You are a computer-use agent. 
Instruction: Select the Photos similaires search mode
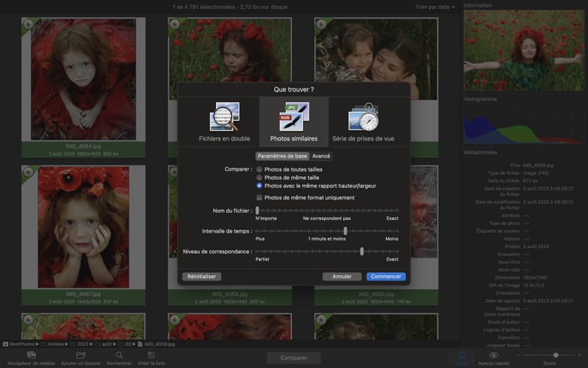(x=293, y=121)
